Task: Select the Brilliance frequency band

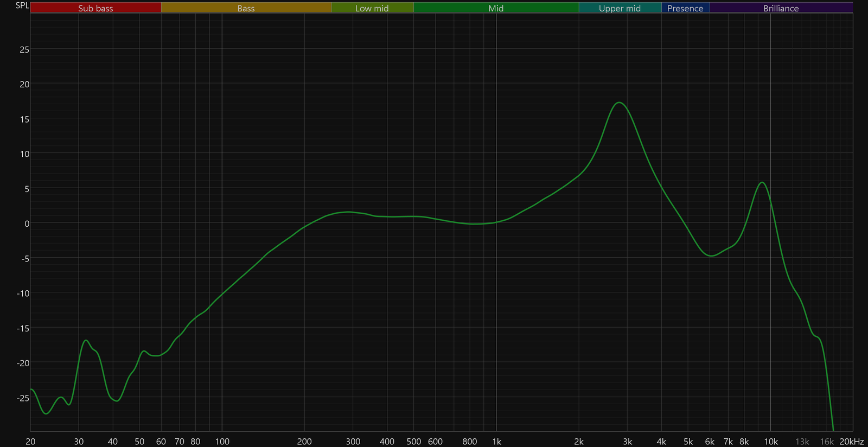Action: click(x=781, y=8)
